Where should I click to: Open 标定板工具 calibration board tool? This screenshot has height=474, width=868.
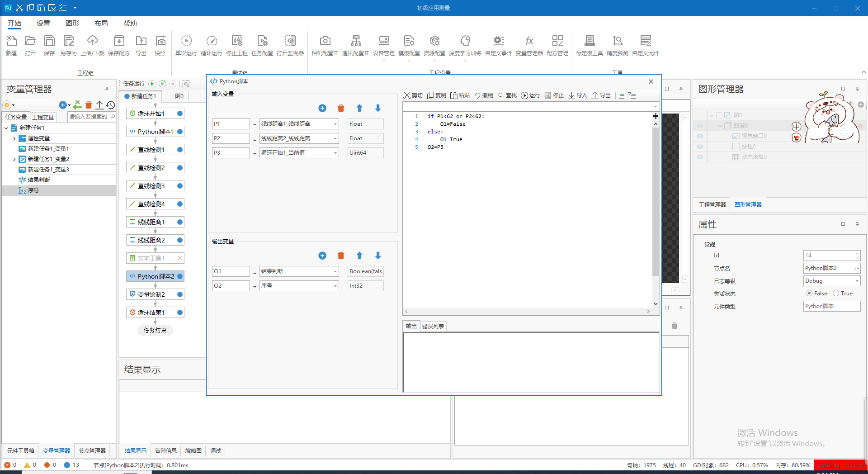point(590,45)
